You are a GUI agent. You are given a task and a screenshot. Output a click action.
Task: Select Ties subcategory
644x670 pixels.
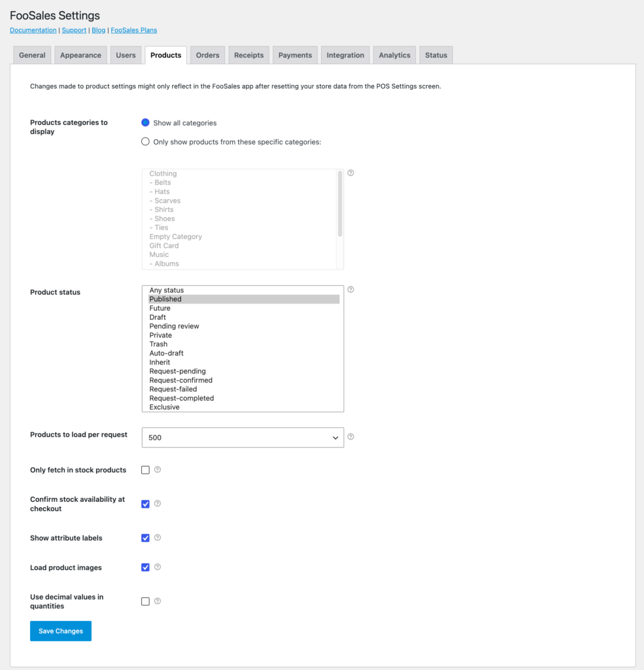coord(242,228)
